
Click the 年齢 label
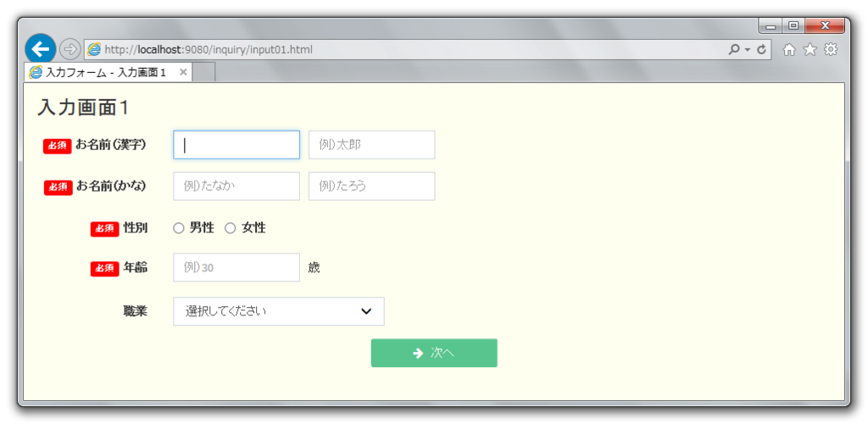[x=136, y=267]
